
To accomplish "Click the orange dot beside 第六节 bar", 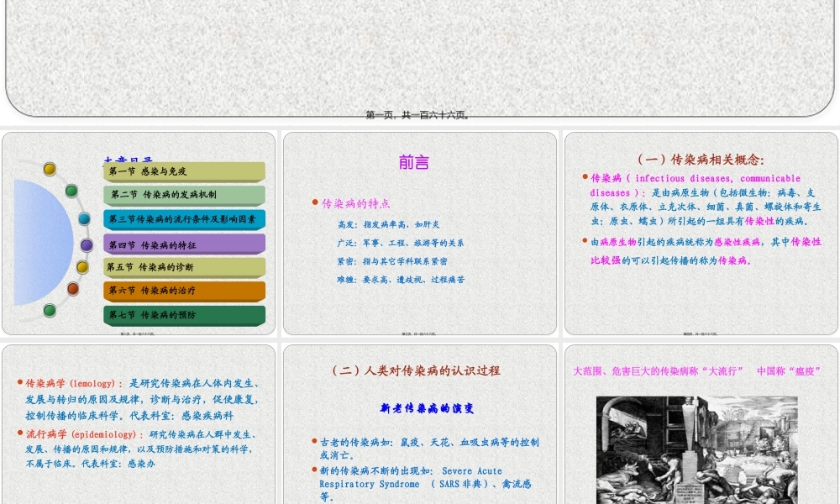I will (73, 288).
